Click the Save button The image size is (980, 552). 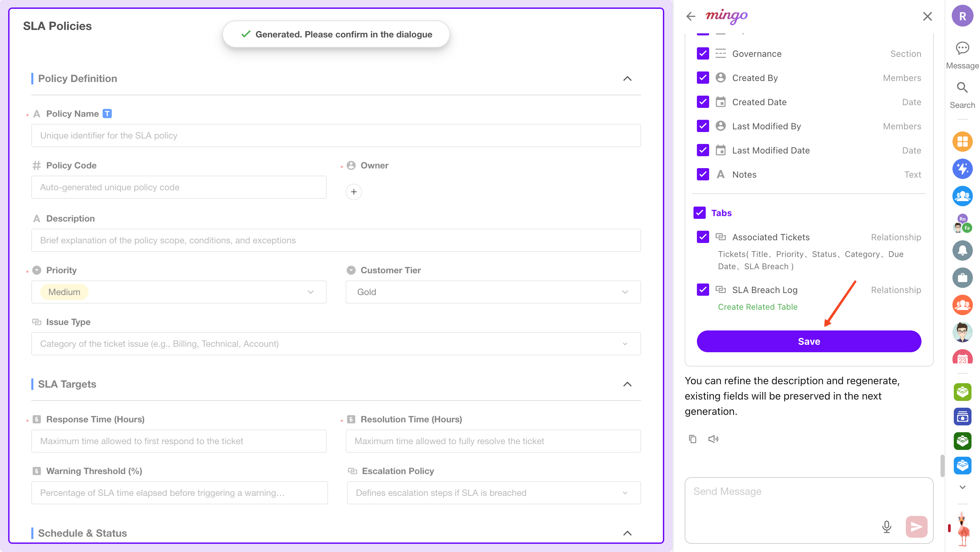[809, 341]
